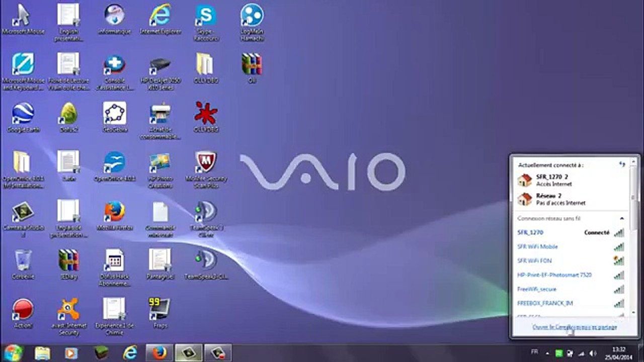Launch Google Earth from the desktop
The image size is (644, 362).
click(23, 117)
